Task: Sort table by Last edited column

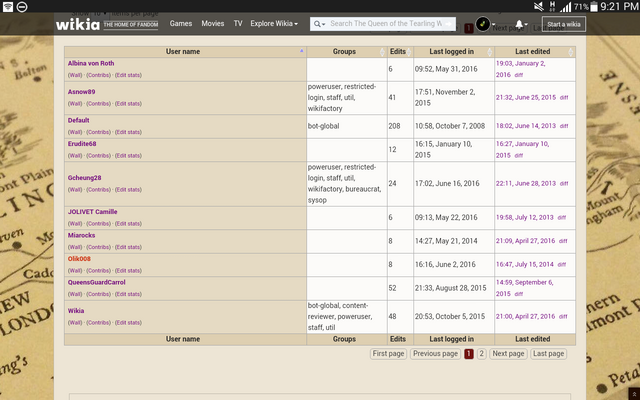Action: (x=533, y=51)
